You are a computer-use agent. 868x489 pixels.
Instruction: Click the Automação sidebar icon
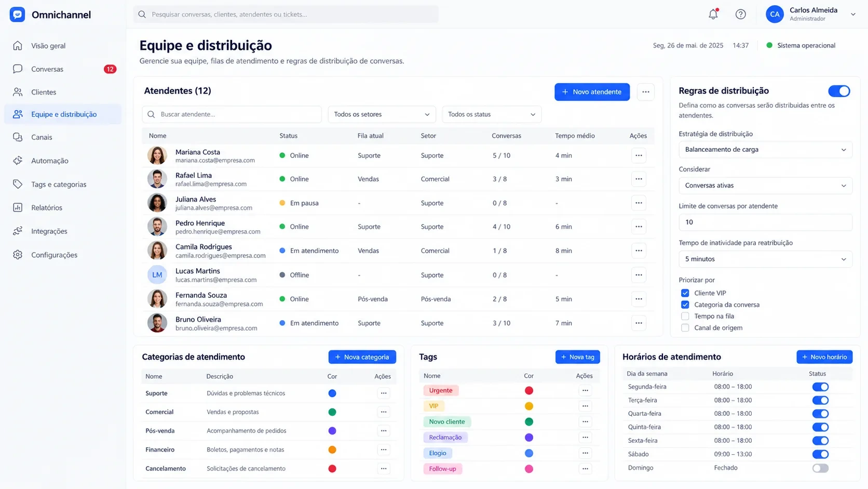(18, 161)
